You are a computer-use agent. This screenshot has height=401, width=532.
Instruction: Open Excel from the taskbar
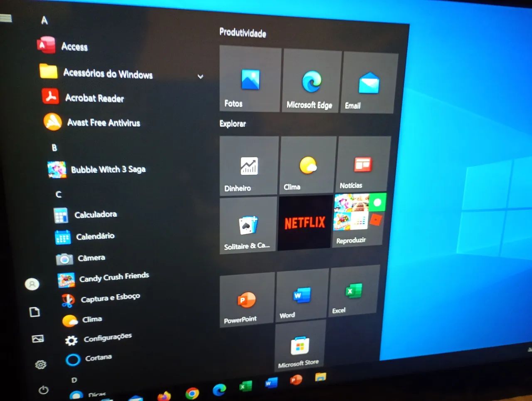[245, 386]
